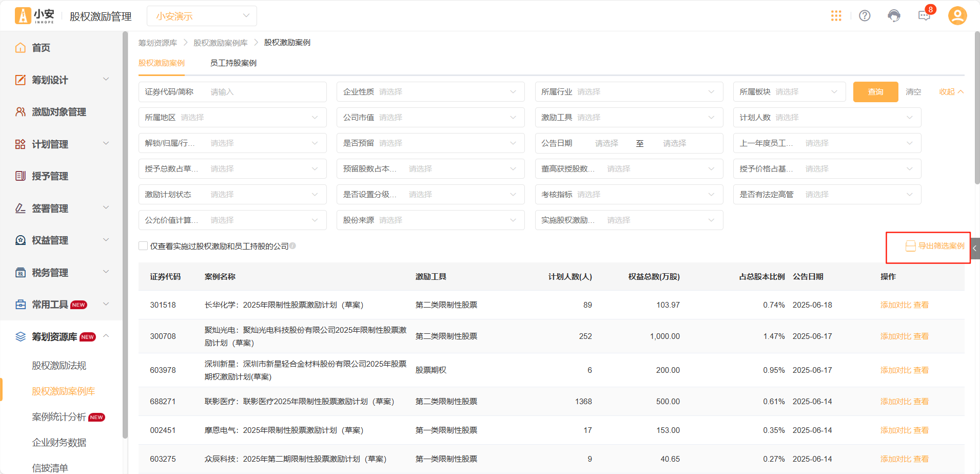Click the 查询 search button
Viewport: 980px width, 474px height.
pyautogui.click(x=875, y=92)
